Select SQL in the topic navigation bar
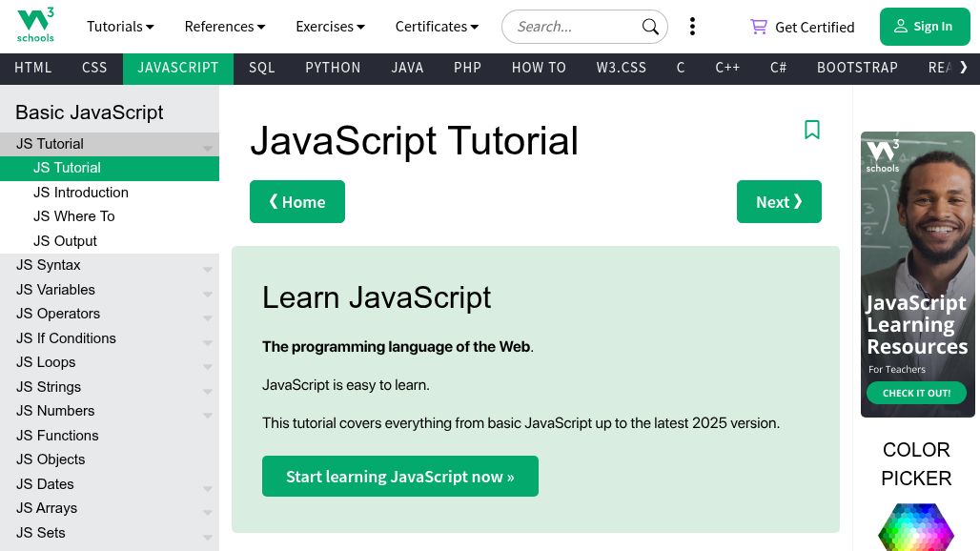980x551 pixels. [x=262, y=68]
